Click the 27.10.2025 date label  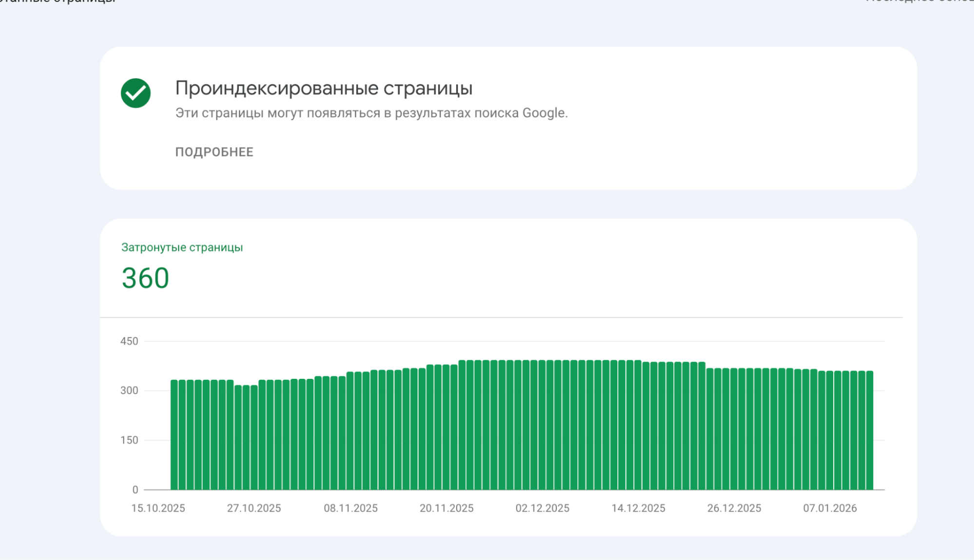coord(254,508)
